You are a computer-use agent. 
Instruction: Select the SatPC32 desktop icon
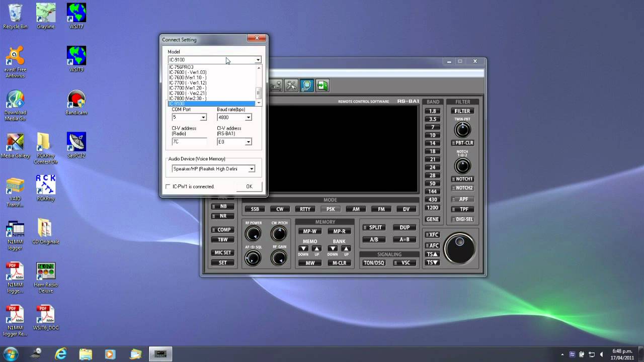76,145
